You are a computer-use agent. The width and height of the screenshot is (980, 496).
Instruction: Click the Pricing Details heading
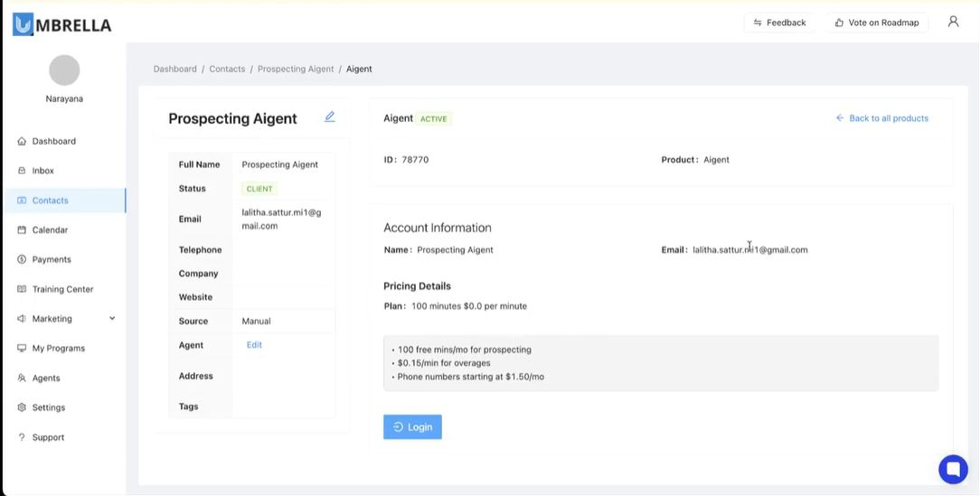(417, 286)
